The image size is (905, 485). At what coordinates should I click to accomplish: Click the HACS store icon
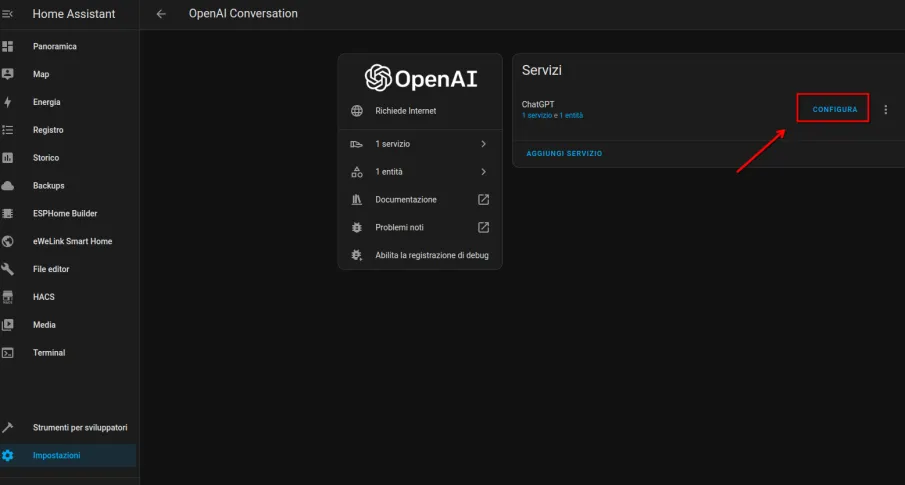pyautogui.click(x=8, y=297)
